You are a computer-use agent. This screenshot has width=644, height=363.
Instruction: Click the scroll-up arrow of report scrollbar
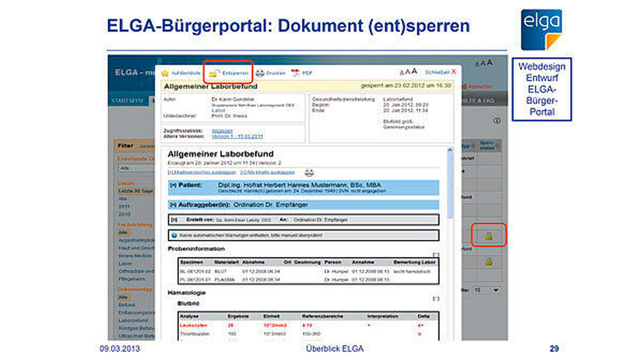(x=450, y=150)
